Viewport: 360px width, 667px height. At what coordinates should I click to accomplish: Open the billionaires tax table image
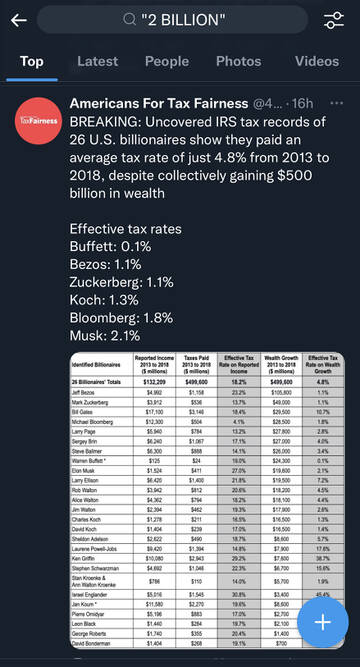pos(207,500)
